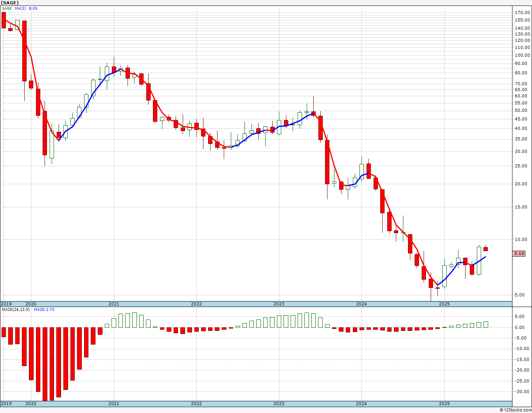Viewport: 532px width, 413px height.
Task: Click the "(SAGE)" chart title
Action: tap(9, 3)
